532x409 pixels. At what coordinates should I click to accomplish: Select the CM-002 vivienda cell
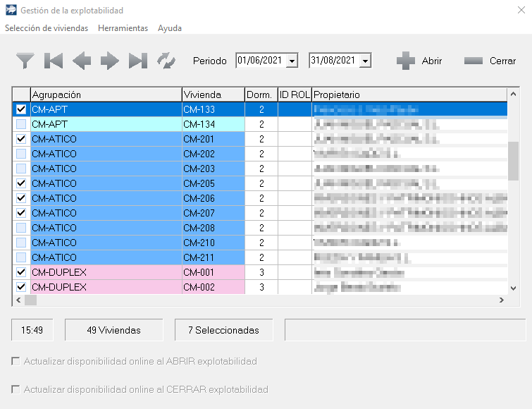coord(214,287)
